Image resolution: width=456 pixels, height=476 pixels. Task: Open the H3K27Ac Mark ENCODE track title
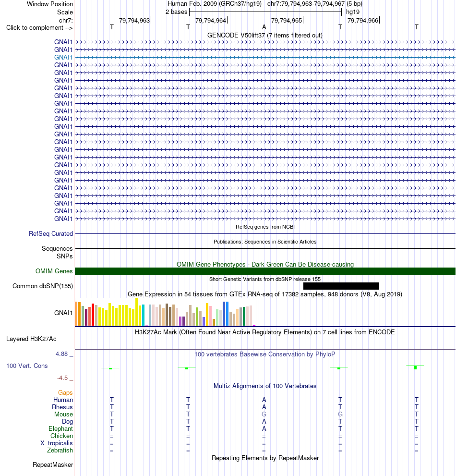pyautogui.click(x=265, y=332)
